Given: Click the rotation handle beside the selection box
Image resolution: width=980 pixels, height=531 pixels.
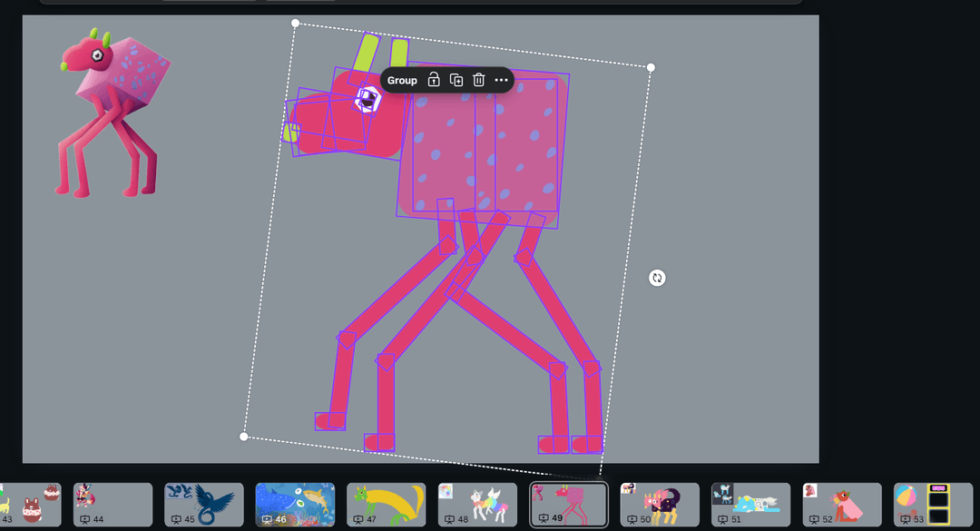Looking at the screenshot, I should click(657, 278).
